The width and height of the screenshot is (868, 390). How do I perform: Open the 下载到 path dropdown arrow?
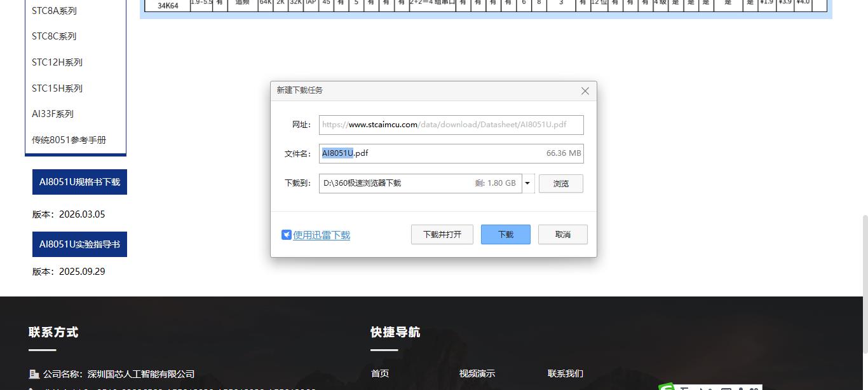(527, 183)
